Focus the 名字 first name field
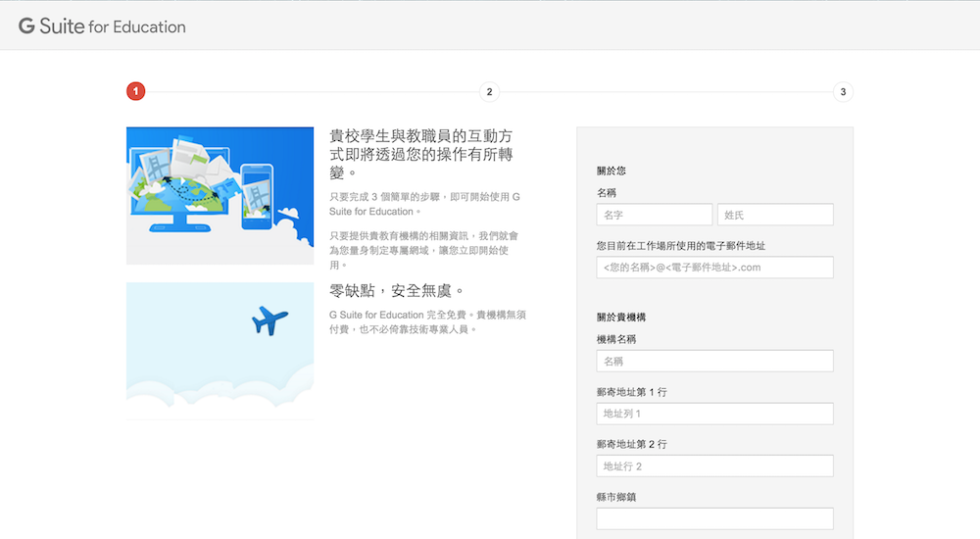 tap(654, 215)
